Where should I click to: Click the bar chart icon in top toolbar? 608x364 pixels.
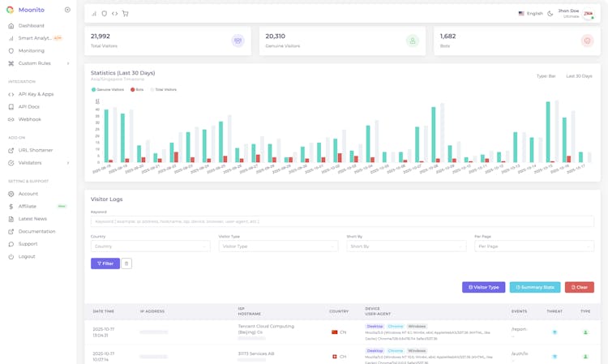[x=94, y=14]
